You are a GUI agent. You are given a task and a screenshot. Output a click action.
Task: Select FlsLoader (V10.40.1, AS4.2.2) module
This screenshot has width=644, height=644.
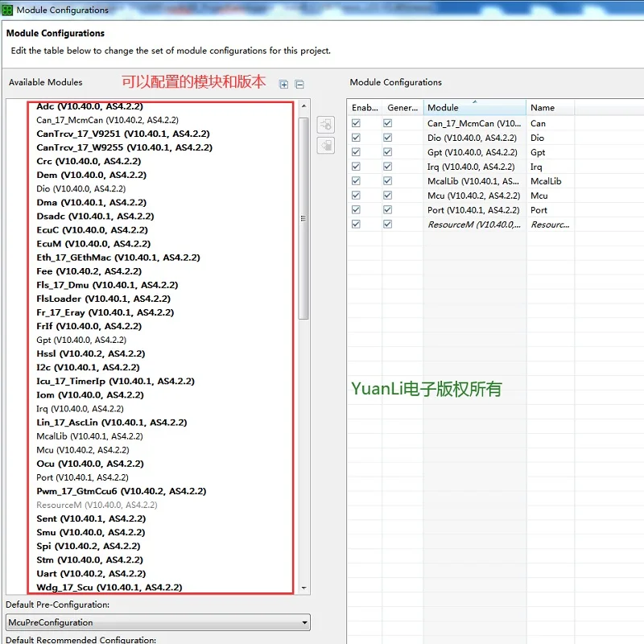pyautogui.click(x=103, y=299)
